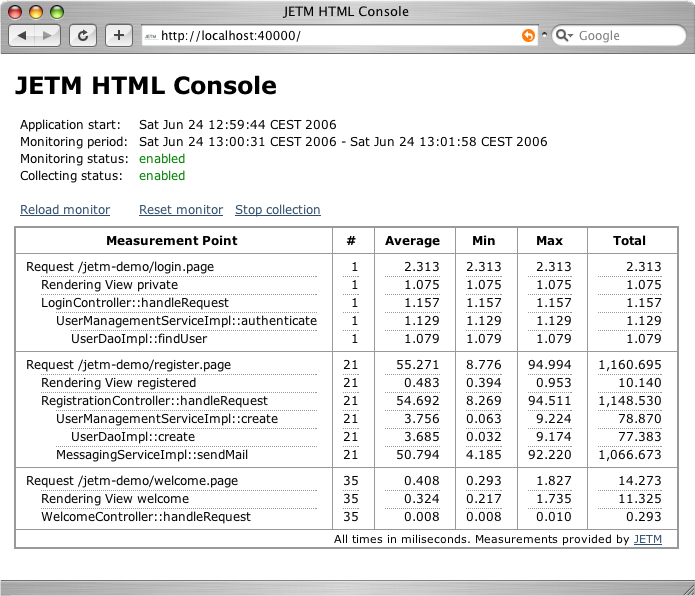Click the Monitoring period date range

click(x=343, y=142)
